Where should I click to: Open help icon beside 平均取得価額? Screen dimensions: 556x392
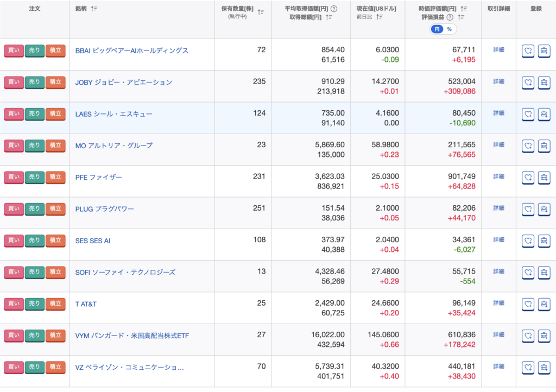pyautogui.click(x=334, y=9)
